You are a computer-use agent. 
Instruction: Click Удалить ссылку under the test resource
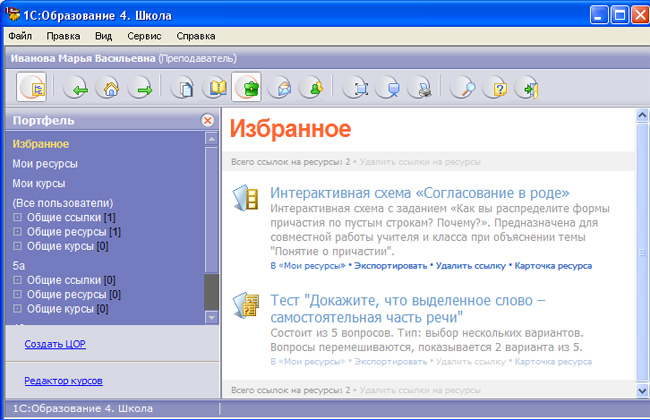[471, 362]
